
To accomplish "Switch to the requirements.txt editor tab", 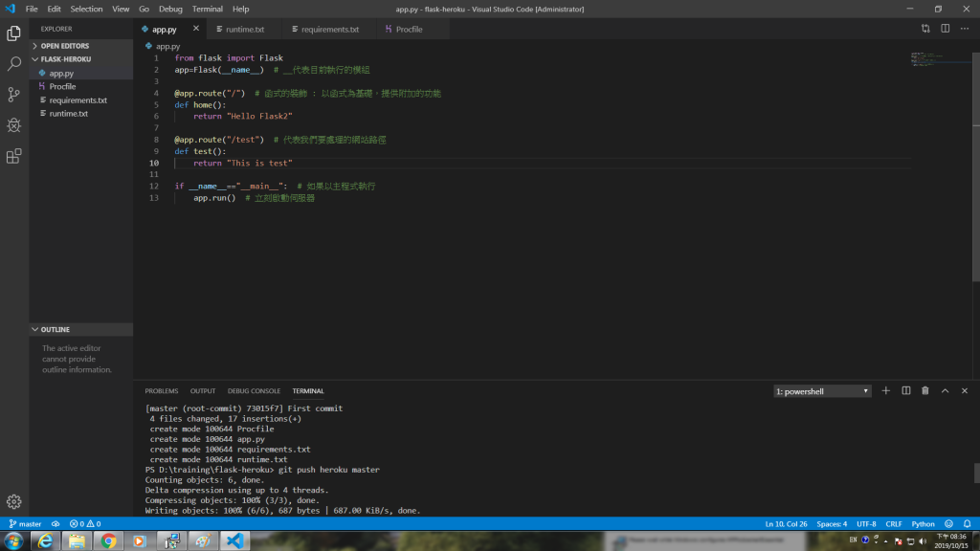I will [329, 30].
